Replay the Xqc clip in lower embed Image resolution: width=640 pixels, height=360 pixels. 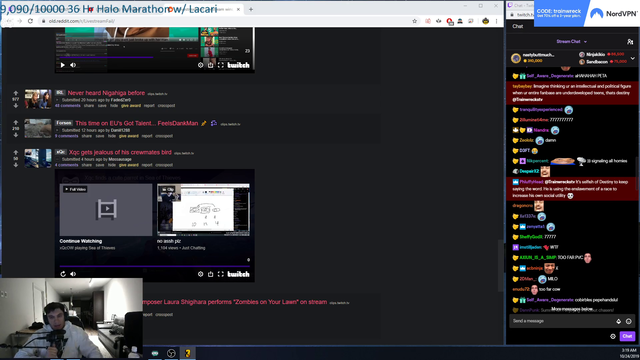pyautogui.click(x=63, y=274)
